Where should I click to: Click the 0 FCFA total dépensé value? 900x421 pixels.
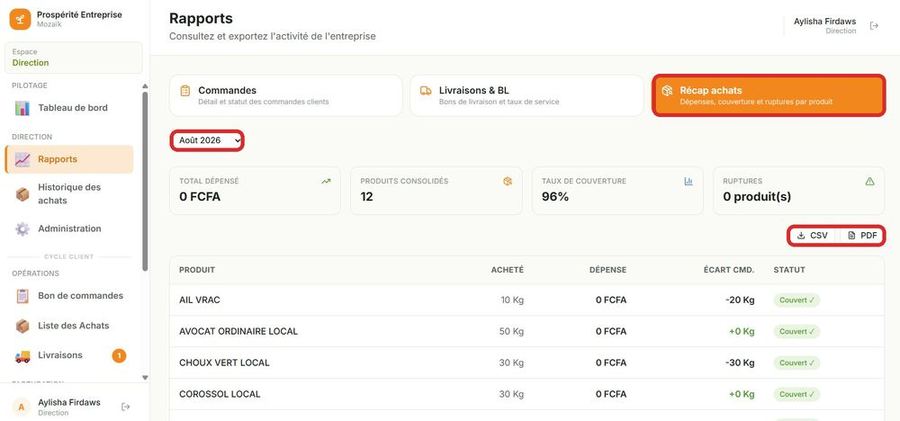coord(200,197)
